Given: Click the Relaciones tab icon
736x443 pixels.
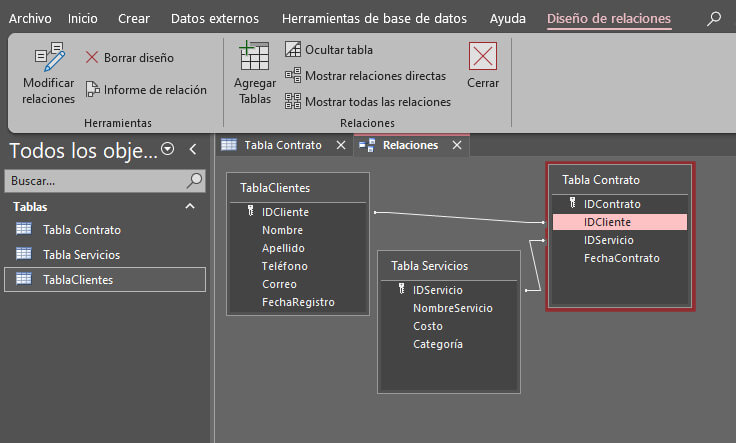Looking at the screenshot, I should click(367, 145).
